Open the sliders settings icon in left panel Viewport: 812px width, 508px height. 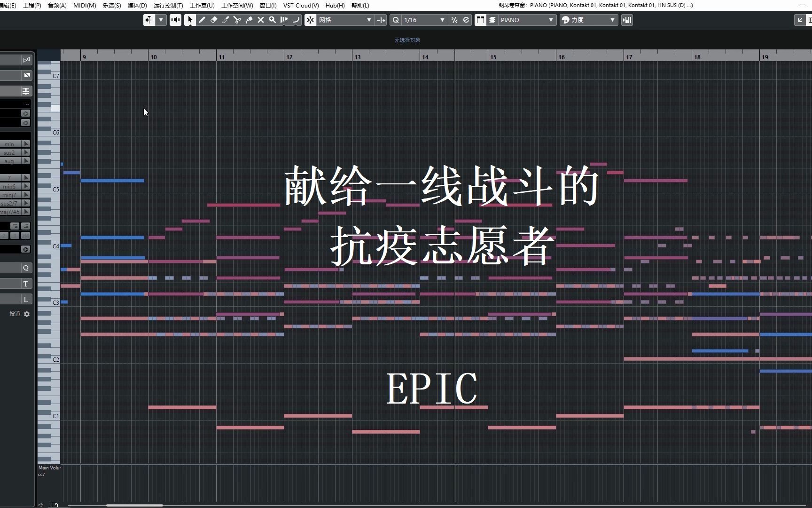tap(26, 91)
